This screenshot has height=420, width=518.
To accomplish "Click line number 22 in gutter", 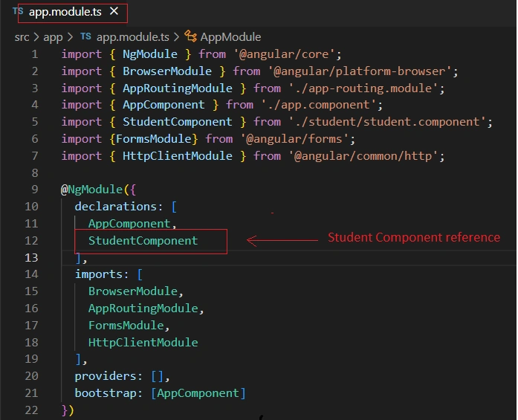I will coord(31,410).
